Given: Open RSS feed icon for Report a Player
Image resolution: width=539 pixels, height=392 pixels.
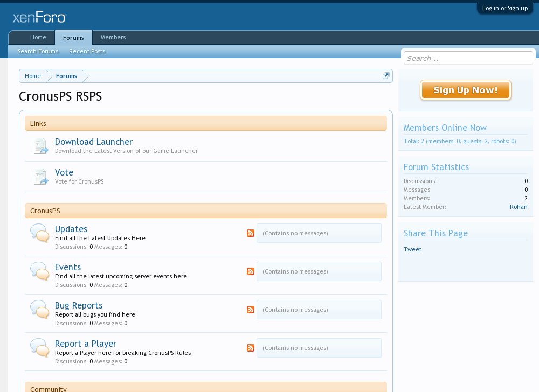Looking at the screenshot, I should coord(250,348).
